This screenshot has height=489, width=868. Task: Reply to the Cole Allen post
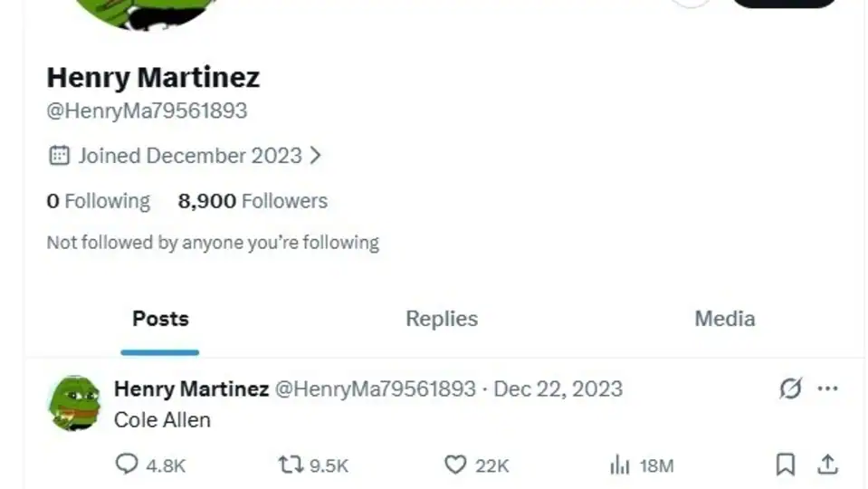[128, 465]
